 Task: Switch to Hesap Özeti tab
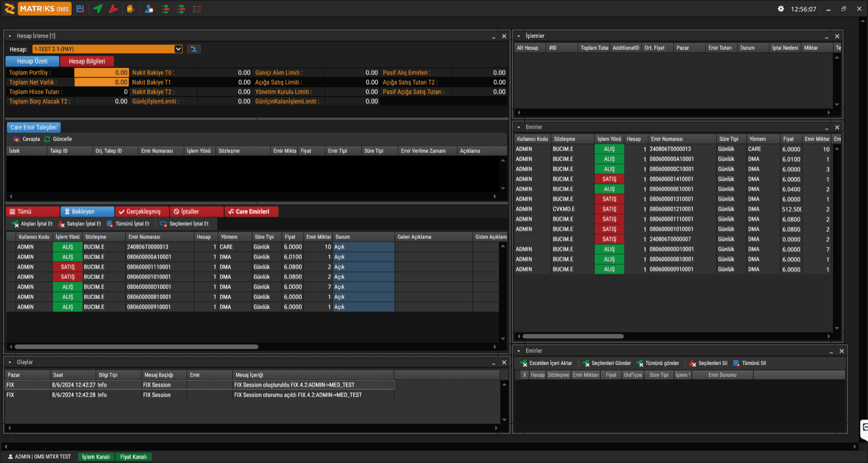pyautogui.click(x=32, y=61)
